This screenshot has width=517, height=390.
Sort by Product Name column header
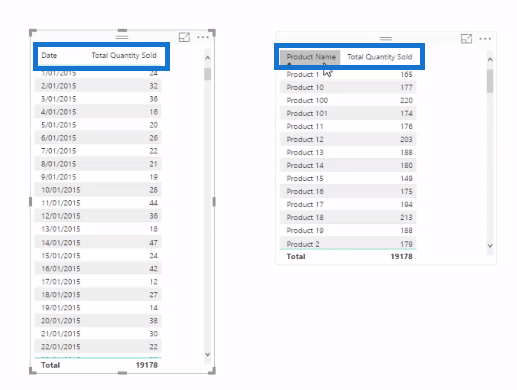click(311, 57)
